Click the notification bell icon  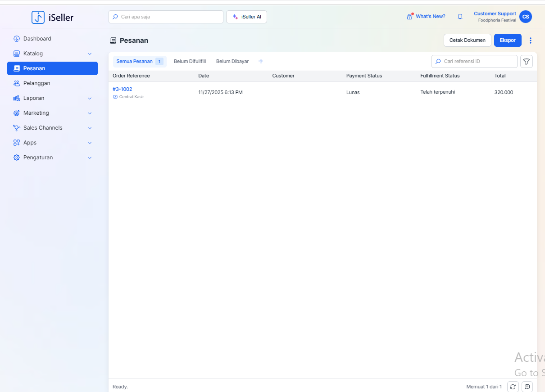tap(460, 17)
